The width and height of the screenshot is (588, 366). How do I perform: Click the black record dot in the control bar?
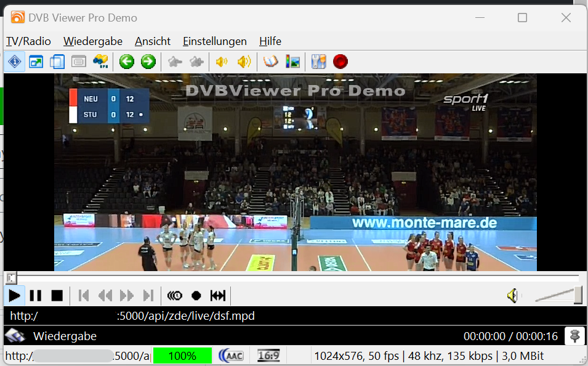coord(196,296)
